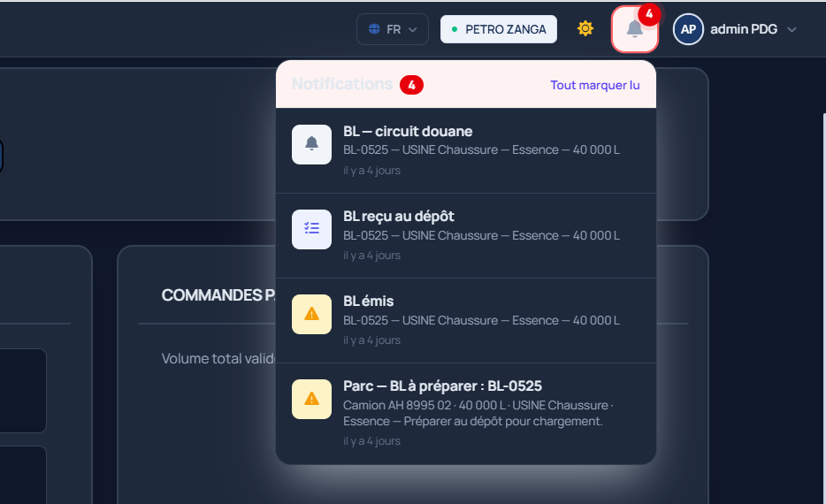The image size is (826, 504).
Task: Click the COMMANDES heading behind the panel
Action: 218,295
